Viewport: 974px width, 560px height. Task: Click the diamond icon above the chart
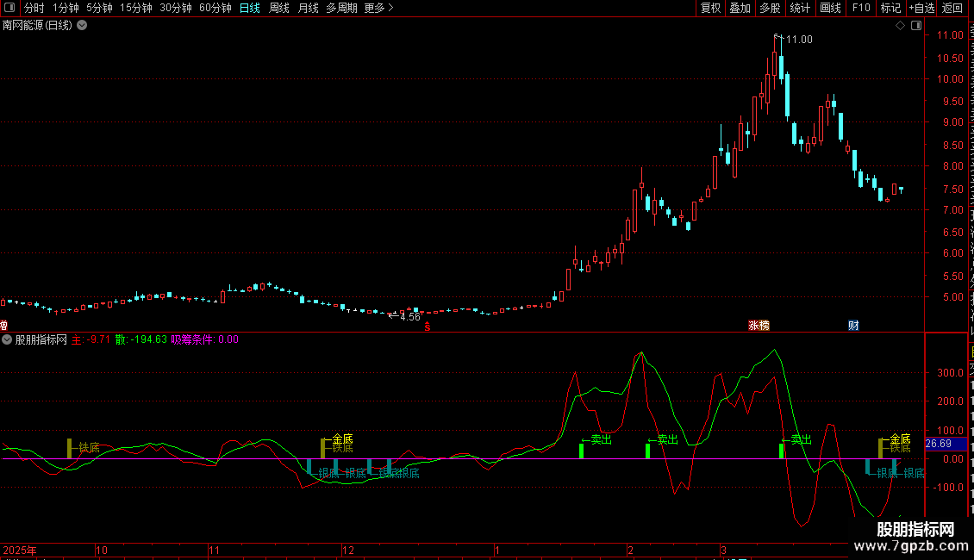(900, 26)
